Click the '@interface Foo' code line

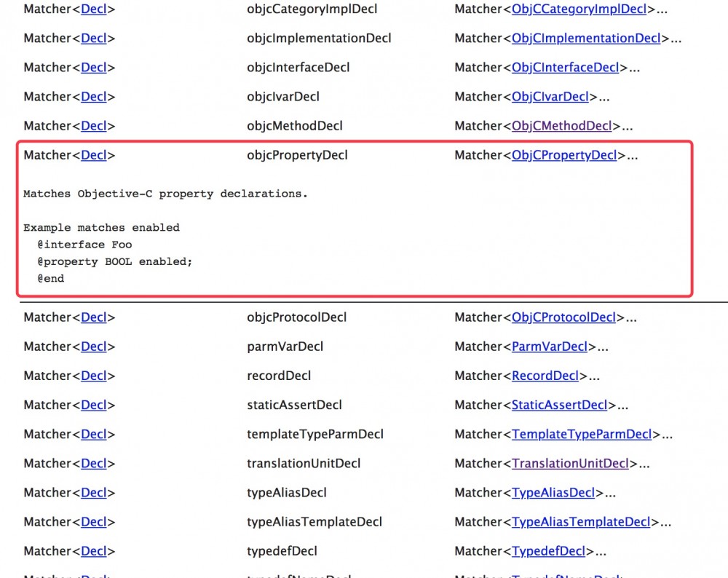84,245
